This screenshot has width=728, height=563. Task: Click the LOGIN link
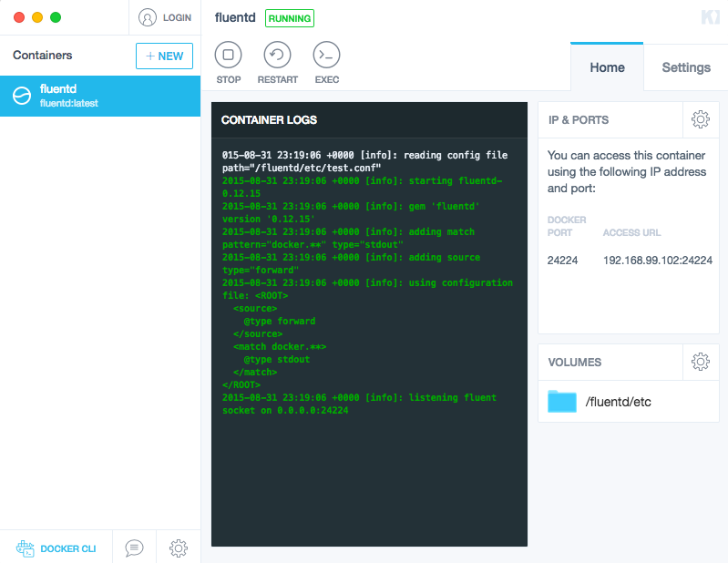[177, 17]
